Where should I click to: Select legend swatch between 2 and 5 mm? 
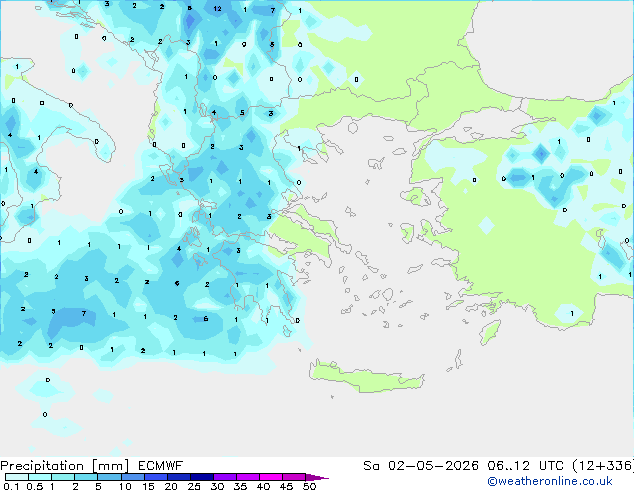[x=86, y=477]
